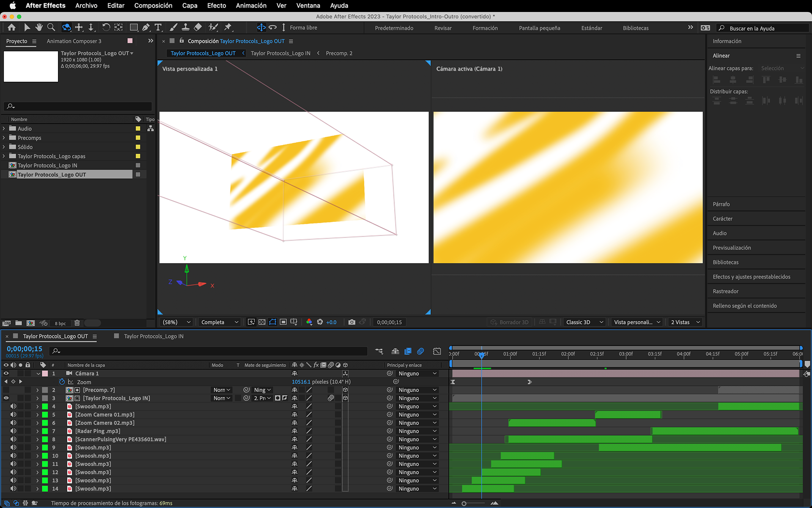Click the pink label swatch of Cámara 1
Image resolution: width=812 pixels, height=508 pixels.
tap(45, 373)
